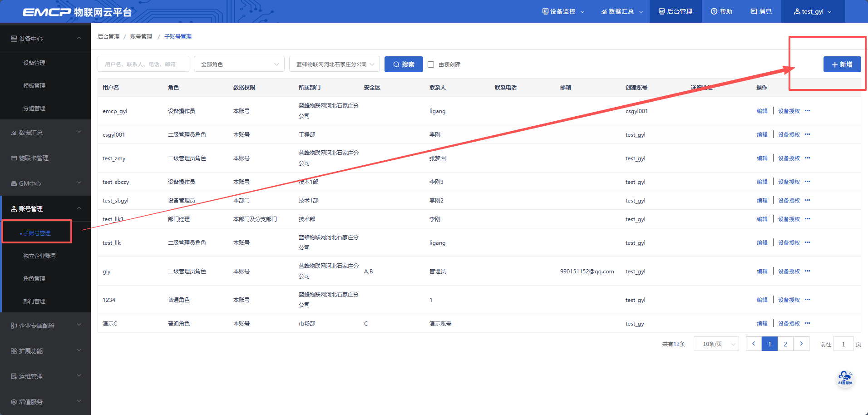This screenshot has width=868, height=415.
Task: Open the AI assistant floating icon
Action: pyautogui.click(x=845, y=378)
